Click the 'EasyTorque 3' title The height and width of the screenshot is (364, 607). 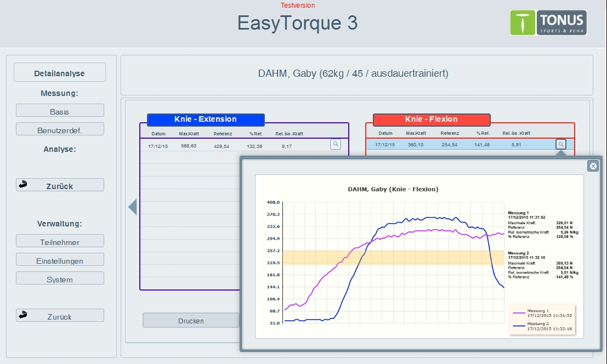point(297,23)
